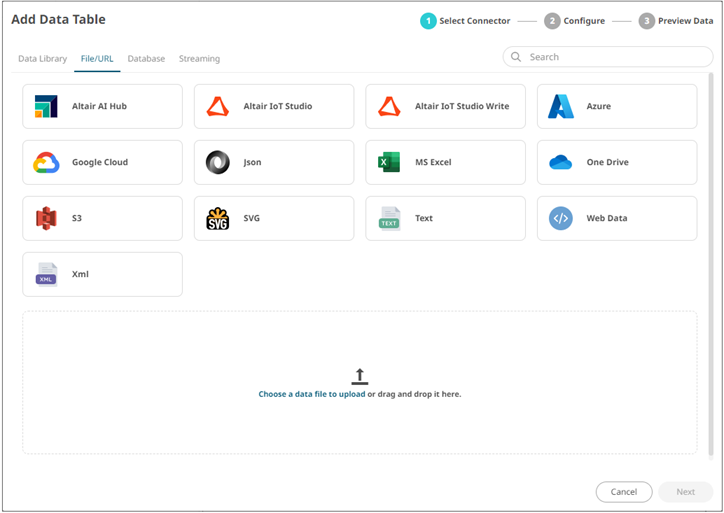This screenshot has height=513, width=724.
Task: Select the Web Data label
Action: 607,218
